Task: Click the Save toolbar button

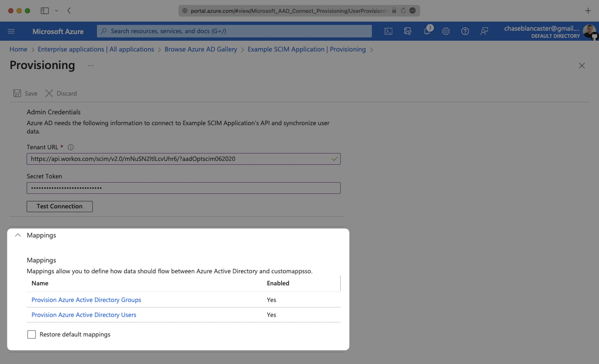Action: [x=26, y=93]
